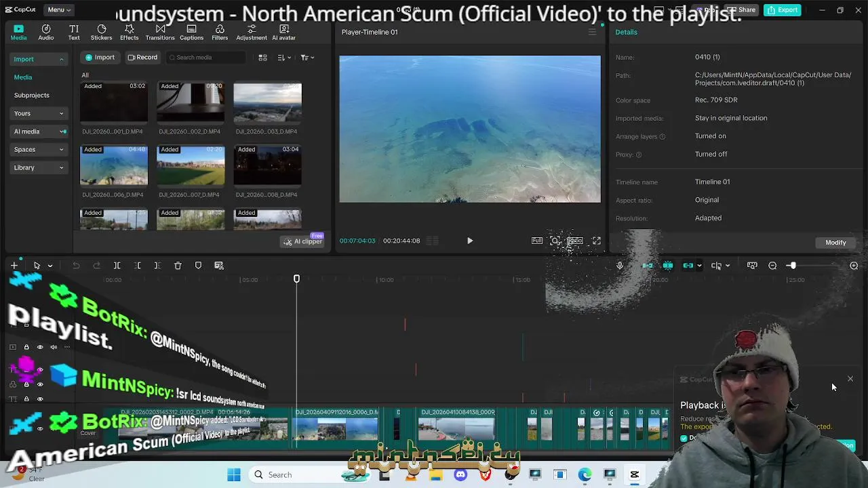
Task: Tick the checkbox in Playback popup
Action: [684, 439]
